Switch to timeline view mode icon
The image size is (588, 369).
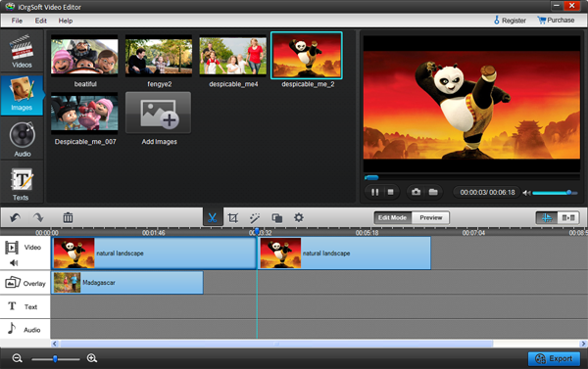[547, 217]
